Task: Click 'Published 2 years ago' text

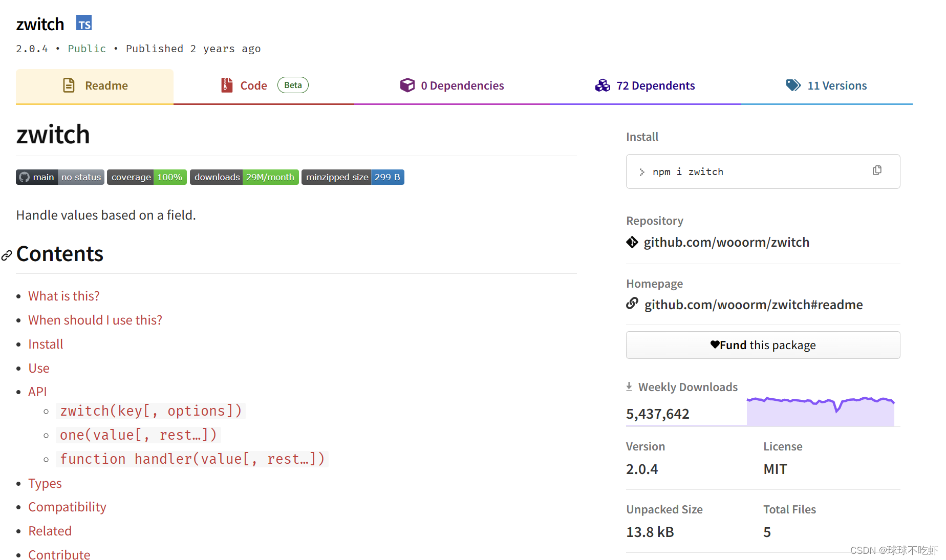Action: [x=193, y=49]
